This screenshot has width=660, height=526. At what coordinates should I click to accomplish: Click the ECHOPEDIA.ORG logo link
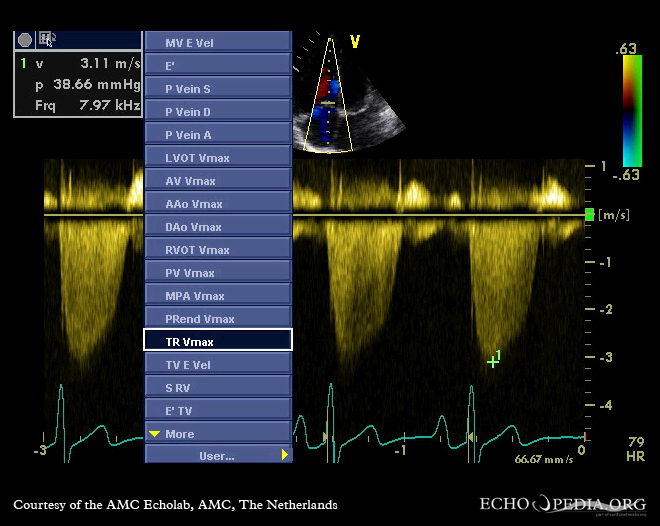(x=562, y=504)
